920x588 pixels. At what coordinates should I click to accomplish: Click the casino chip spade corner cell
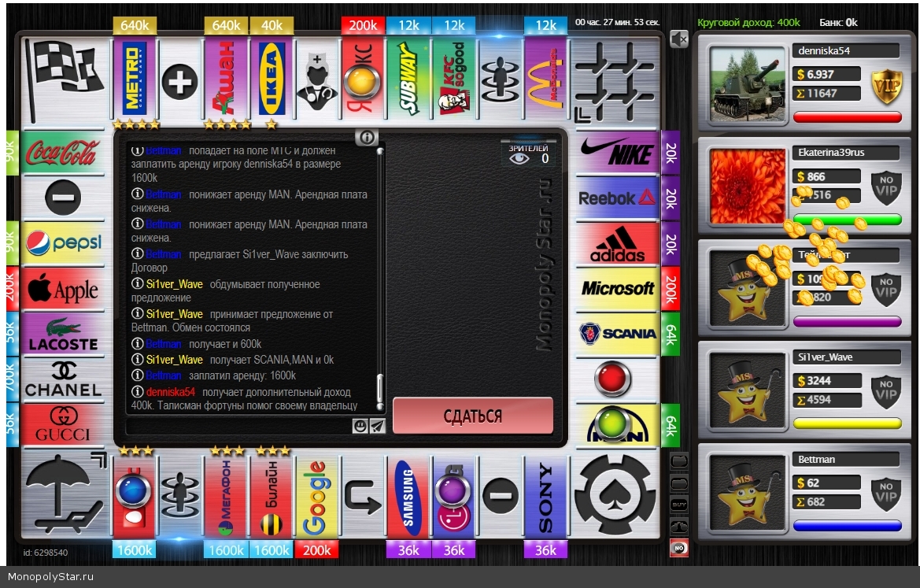615,494
